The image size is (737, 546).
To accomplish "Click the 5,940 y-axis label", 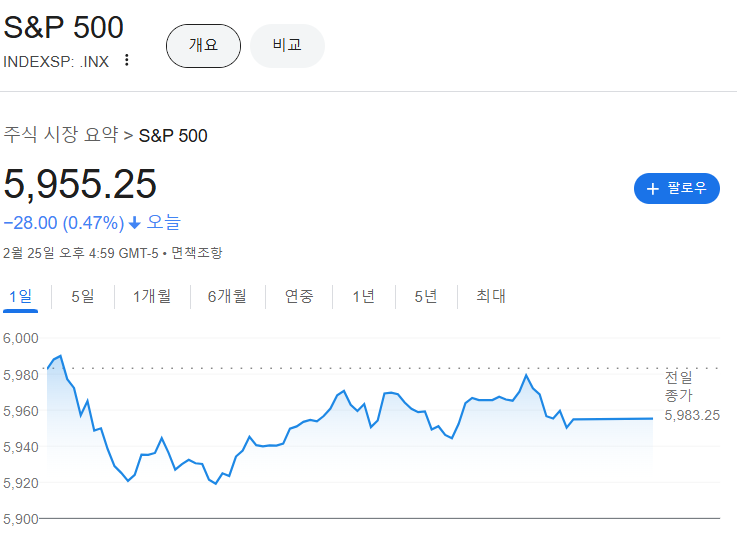I will click(21, 447).
